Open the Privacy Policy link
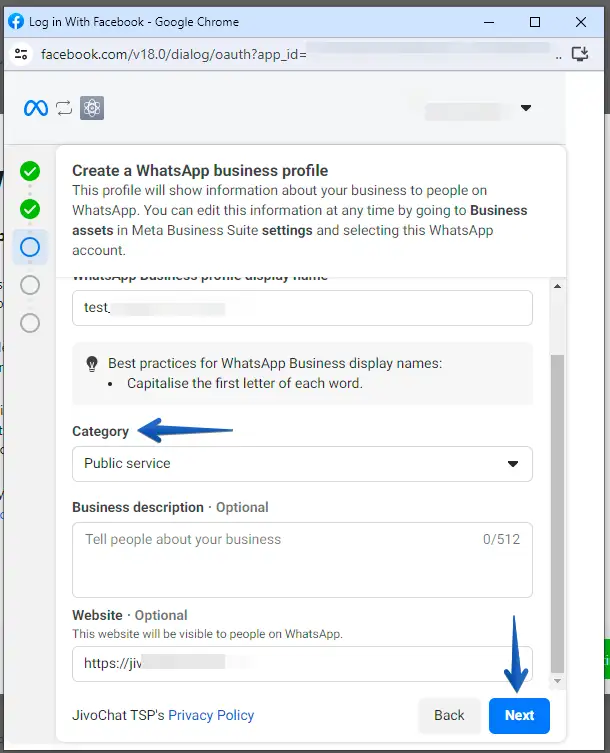 [211, 715]
